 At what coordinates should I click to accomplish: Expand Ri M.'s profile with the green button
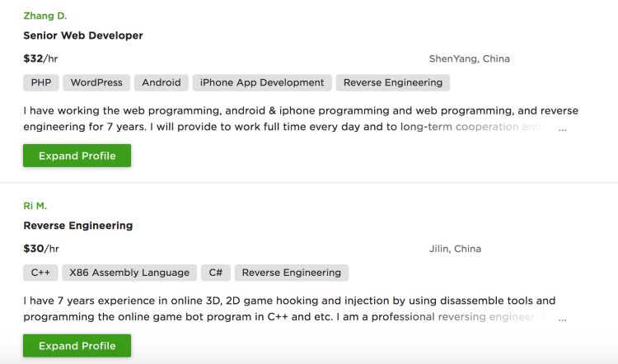77,346
